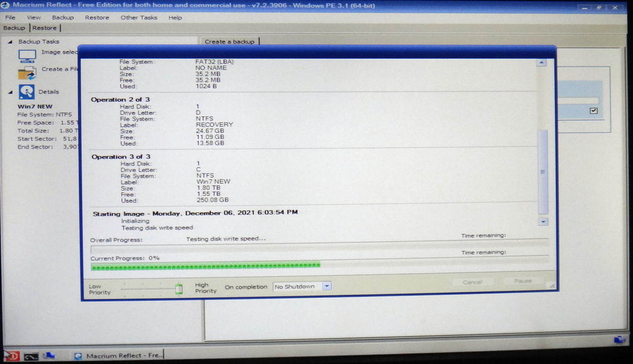The image size is (633, 364).
Task: Click the Create a File backup link
Action: (60, 69)
